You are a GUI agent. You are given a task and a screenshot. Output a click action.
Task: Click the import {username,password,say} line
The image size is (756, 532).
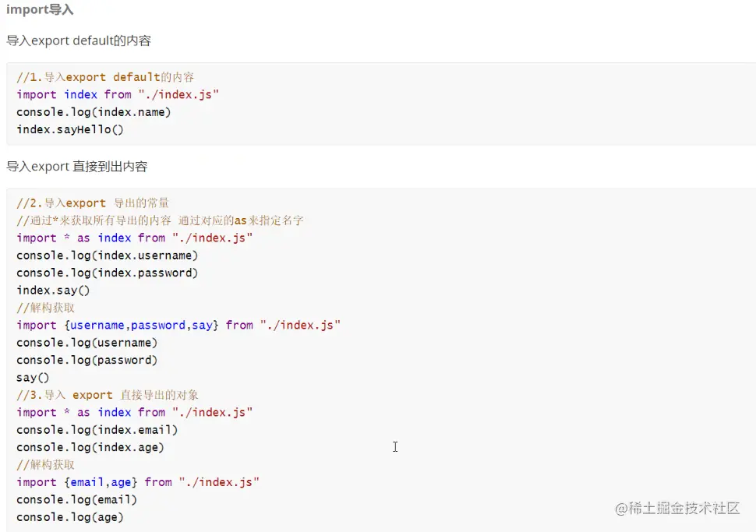178,326
